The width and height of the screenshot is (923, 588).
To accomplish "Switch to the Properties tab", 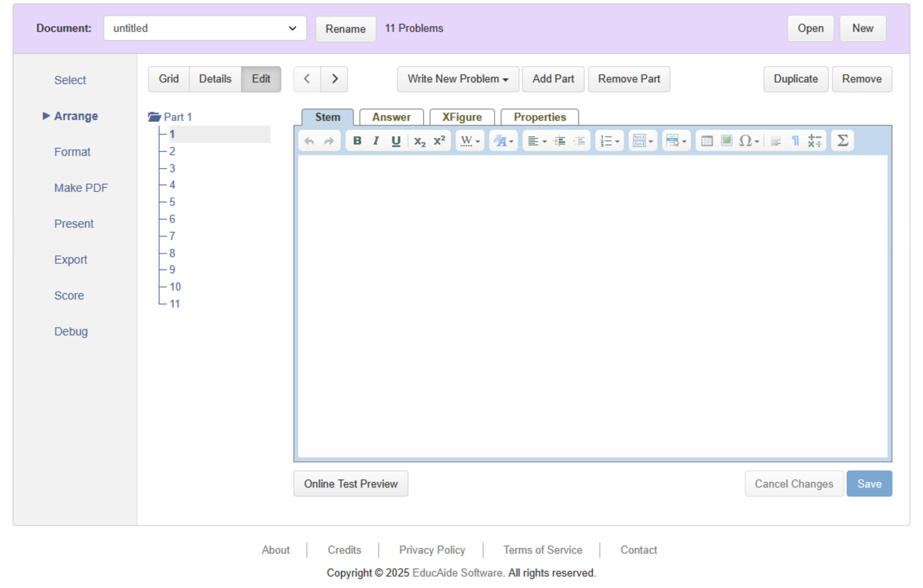I will (x=540, y=117).
